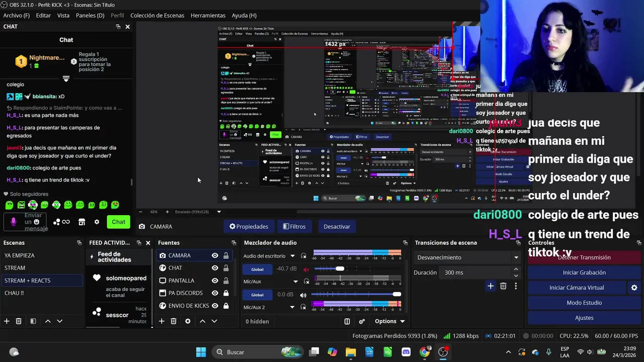The image size is (644, 362).
Task: Lock the PANTALLA source
Action: tap(226, 281)
